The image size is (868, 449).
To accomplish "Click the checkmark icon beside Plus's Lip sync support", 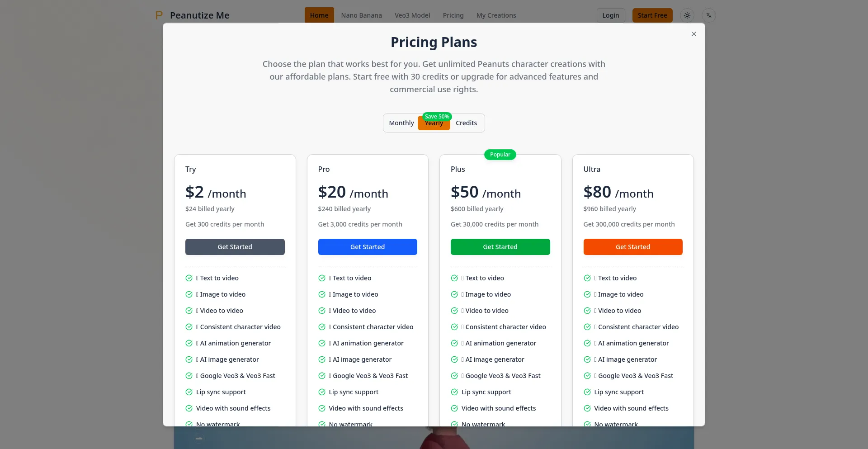I will click(x=454, y=392).
